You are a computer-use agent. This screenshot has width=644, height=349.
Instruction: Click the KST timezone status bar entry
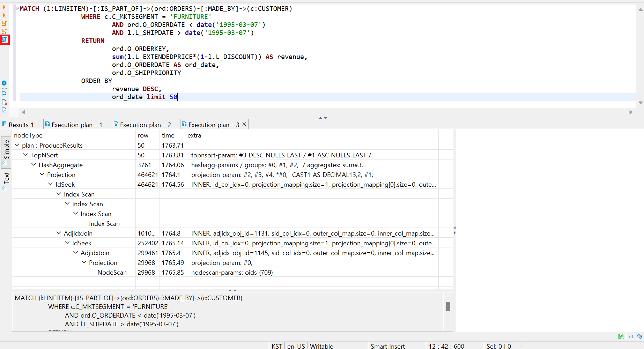277,346
